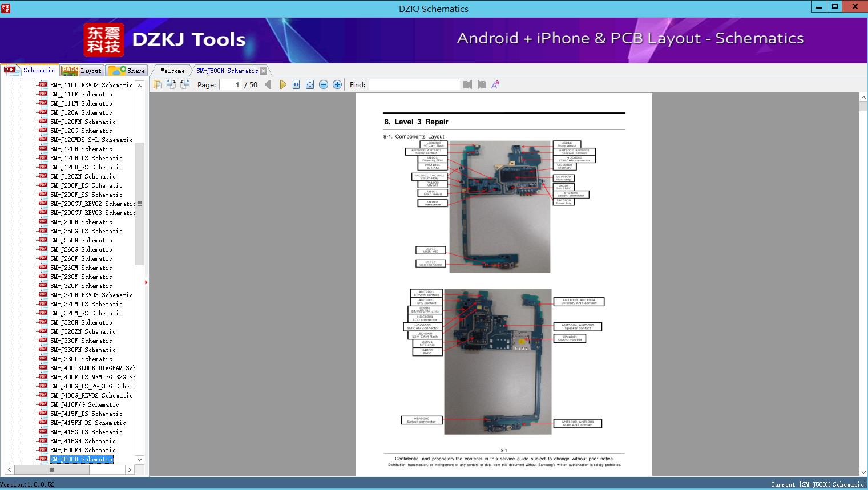Select SM-J415FN_DS Schematic
Screen dimensions: 868x490
pyautogui.click(x=88, y=423)
